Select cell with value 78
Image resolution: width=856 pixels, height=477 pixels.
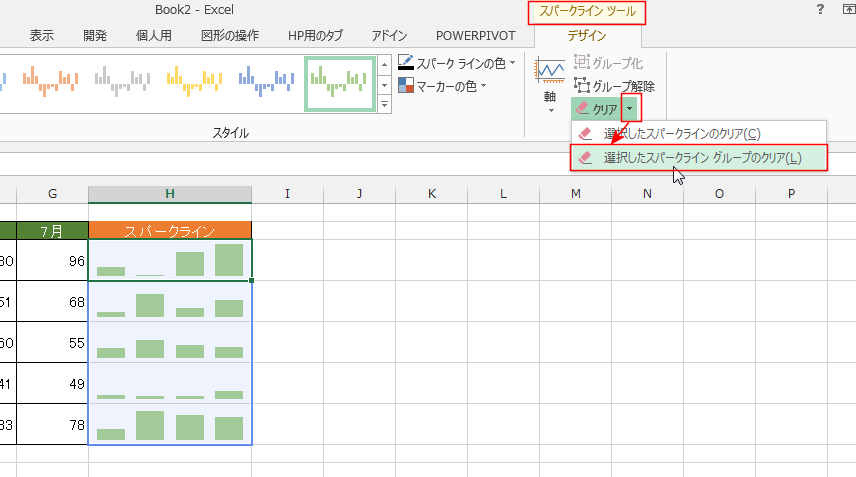(52, 424)
